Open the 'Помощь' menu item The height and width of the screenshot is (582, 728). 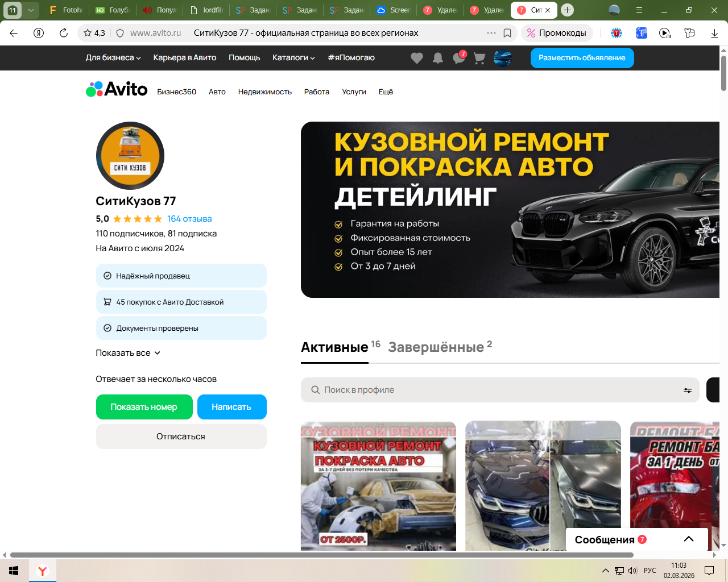tap(245, 57)
